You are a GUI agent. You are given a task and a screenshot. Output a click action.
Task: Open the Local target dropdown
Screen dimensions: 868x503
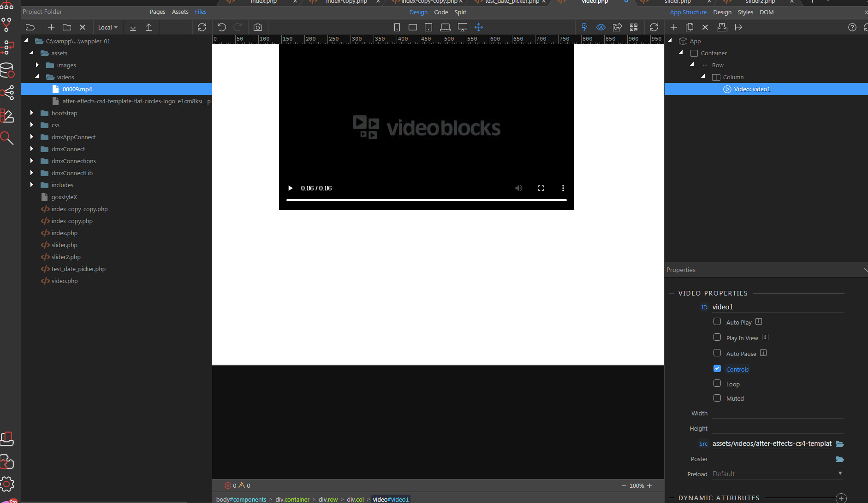(x=107, y=27)
